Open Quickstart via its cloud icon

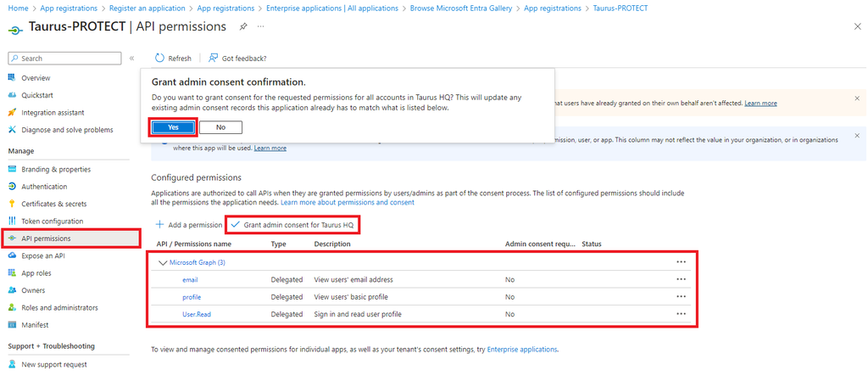point(12,95)
